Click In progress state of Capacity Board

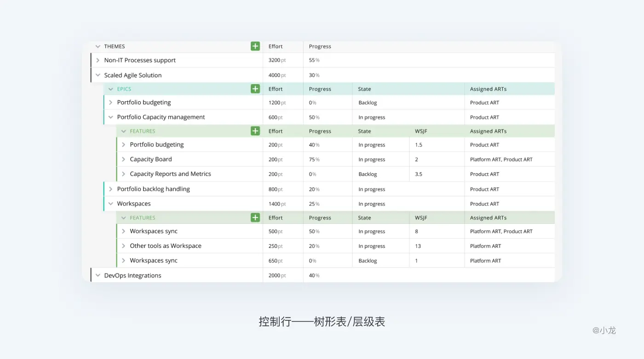click(372, 160)
